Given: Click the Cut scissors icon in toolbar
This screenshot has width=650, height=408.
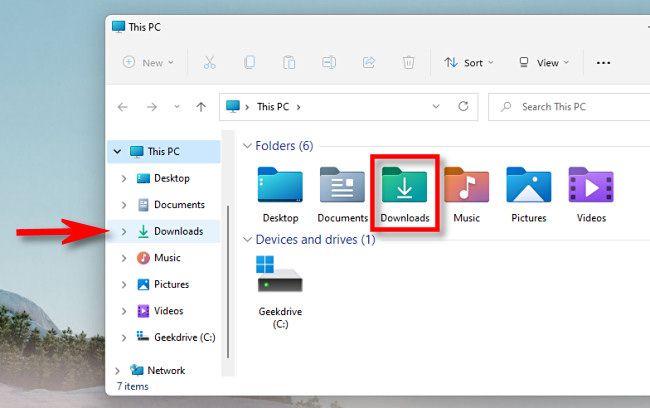Looking at the screenshot, I should click(209, 63).
